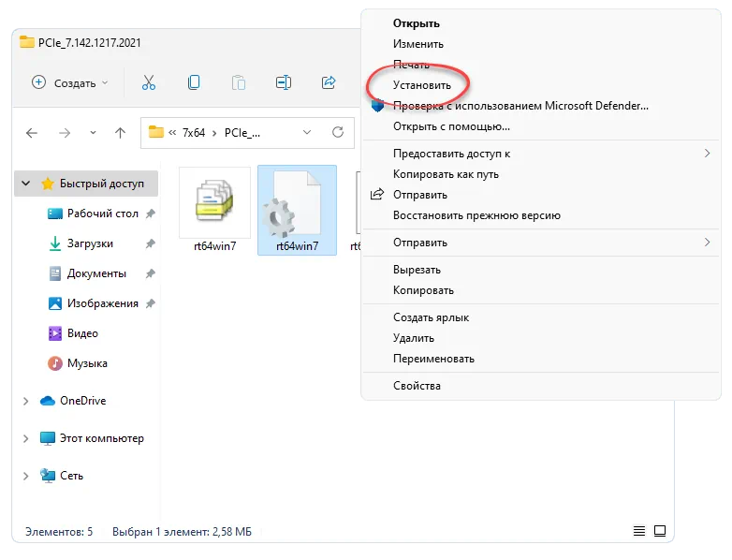Switch to large thumbnails view icon
The image size is (732, 560).
660,531
